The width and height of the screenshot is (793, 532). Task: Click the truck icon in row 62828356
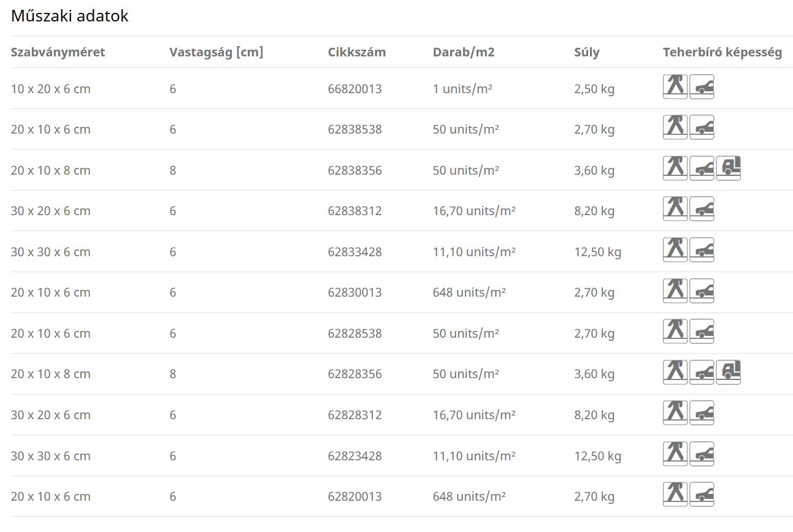[x=729, y=372]
